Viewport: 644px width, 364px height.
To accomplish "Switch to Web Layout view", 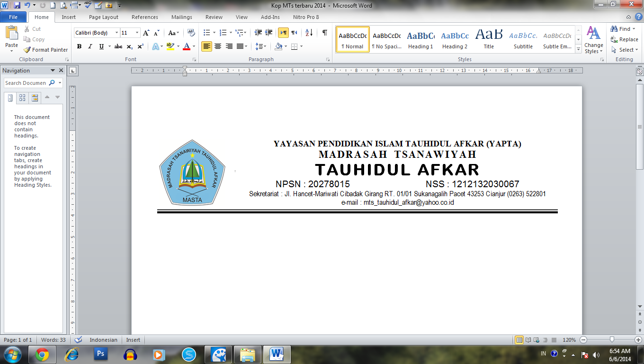I will click(537, 340).
